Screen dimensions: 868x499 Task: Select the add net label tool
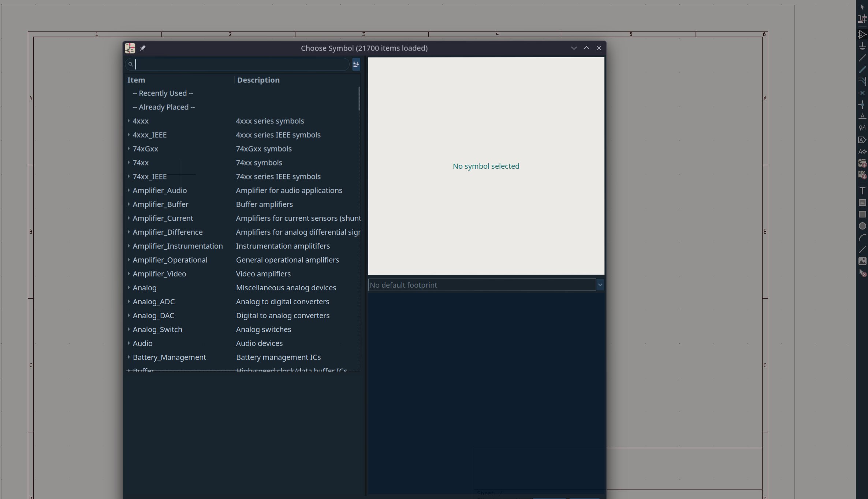(862, 116)
